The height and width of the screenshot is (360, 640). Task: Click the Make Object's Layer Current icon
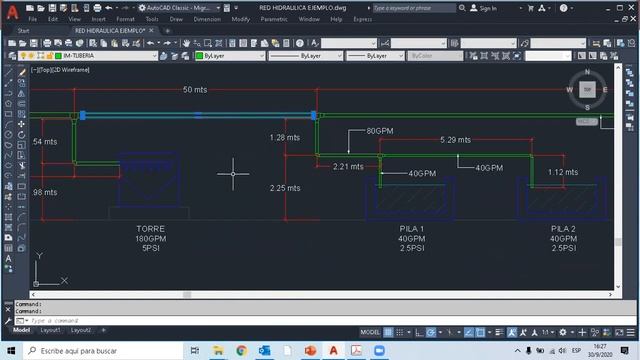coord(163,56)
